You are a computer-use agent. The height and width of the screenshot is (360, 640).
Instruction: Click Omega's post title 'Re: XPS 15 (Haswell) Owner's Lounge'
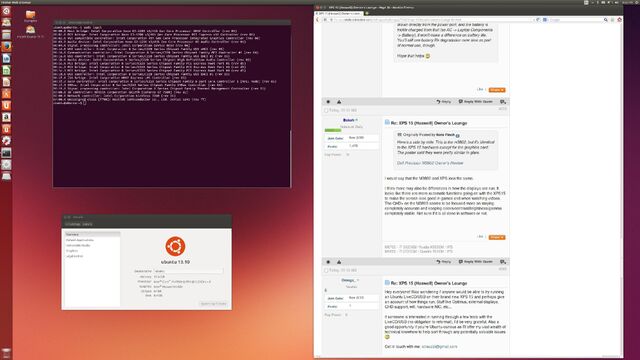point(429,283)
